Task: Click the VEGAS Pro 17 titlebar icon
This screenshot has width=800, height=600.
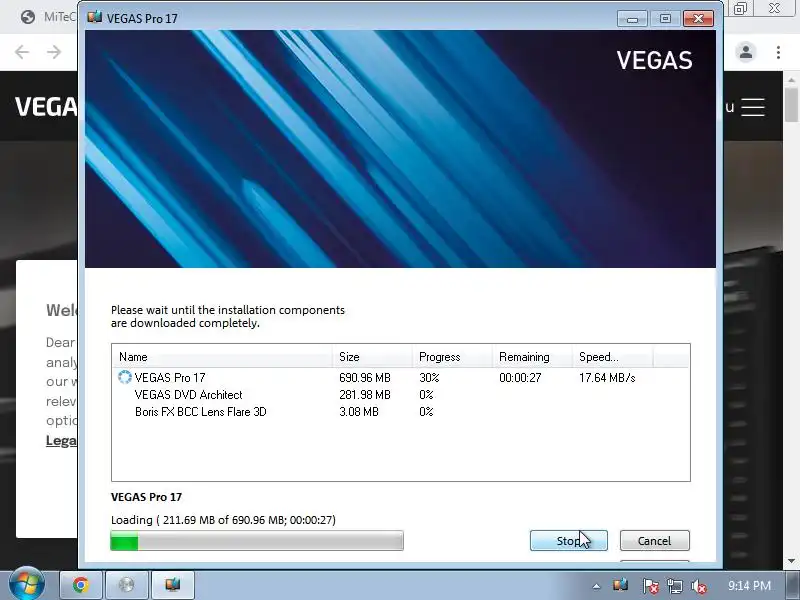Action: pyautogui.click(x=94, y=18)
